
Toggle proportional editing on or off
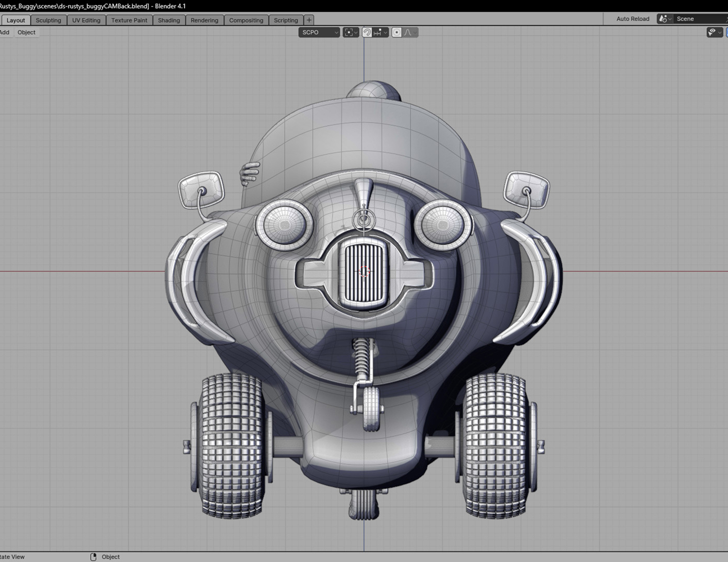click(397, 33)
